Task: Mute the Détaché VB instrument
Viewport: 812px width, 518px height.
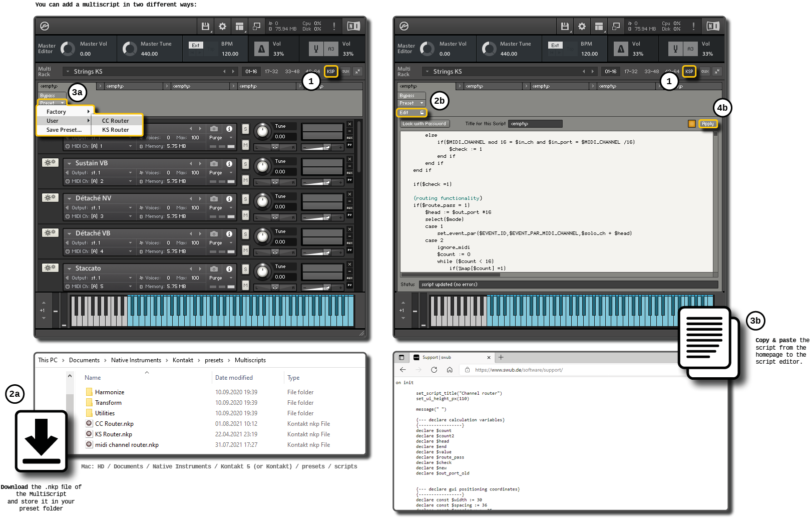Action: pyautogui.click(x=245, y=250)
